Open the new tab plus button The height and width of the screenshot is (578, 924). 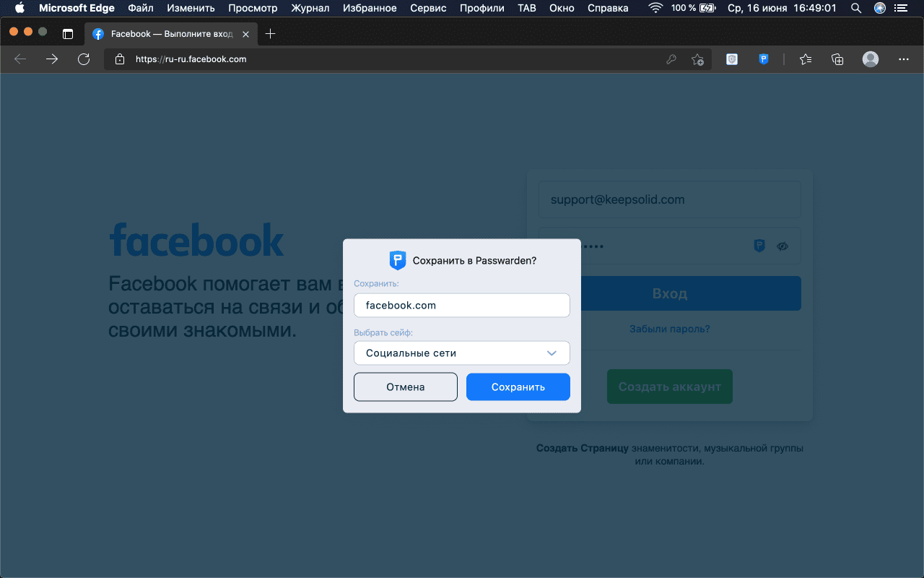[x=271, y=34]
